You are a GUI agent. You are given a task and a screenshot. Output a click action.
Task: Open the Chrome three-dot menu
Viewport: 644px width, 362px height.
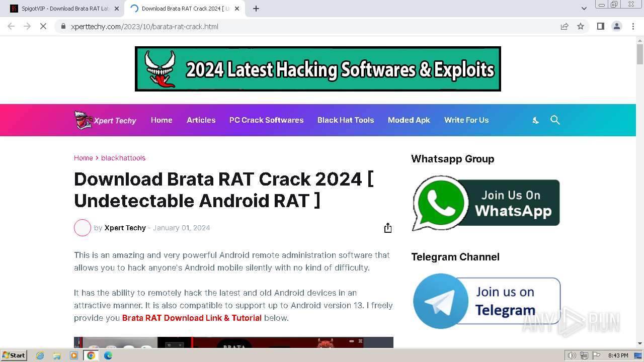point(633,26)
